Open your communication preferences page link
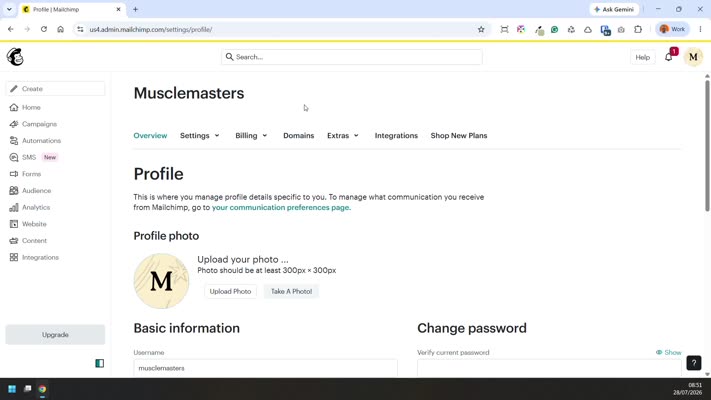Viewport: 711px width, 400px height. pyautogui.click(x=281, y=207)
